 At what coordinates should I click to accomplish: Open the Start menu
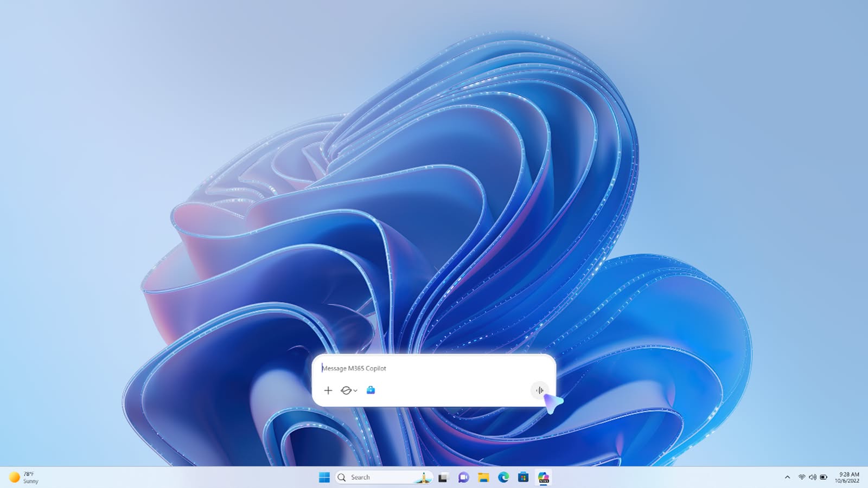click(324, 477)
